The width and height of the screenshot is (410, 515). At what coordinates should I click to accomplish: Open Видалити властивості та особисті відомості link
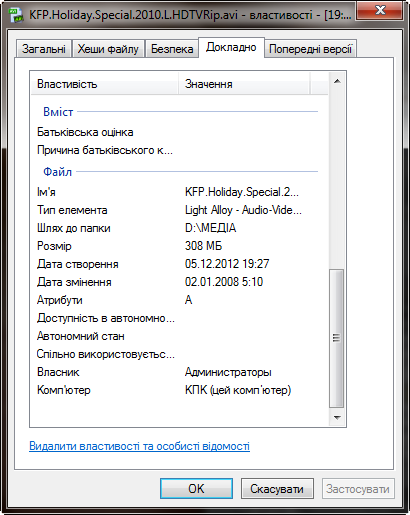pos(139,446)
